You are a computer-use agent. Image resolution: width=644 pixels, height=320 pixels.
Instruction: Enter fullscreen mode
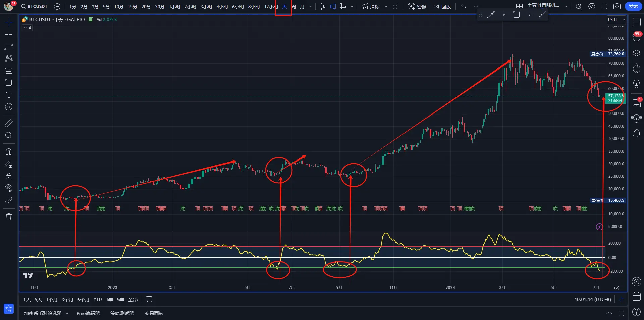[604, 6]
